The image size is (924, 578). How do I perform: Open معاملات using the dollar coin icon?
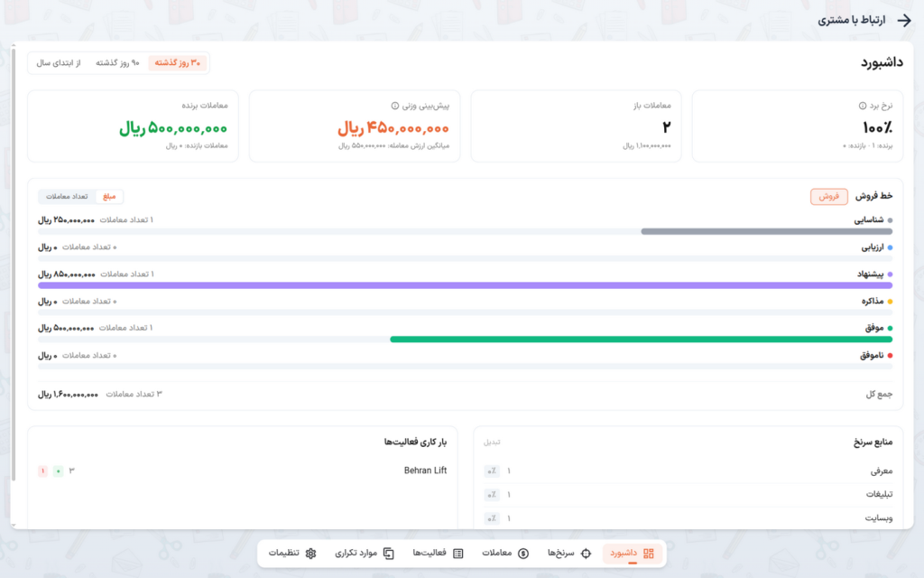click(523, 554)
